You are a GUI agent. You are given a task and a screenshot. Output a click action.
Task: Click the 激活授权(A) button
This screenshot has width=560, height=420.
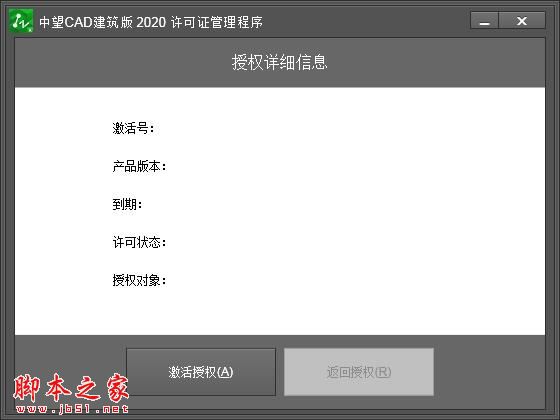tap(201, 372)
